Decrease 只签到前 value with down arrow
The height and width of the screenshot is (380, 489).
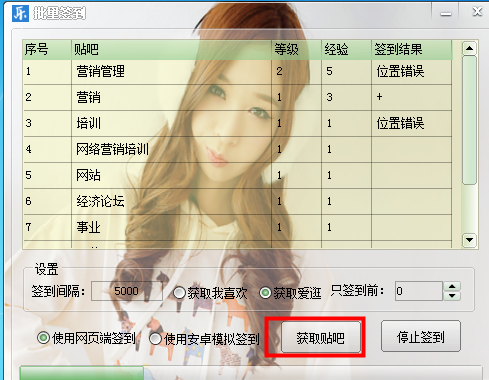click(452, 296)
